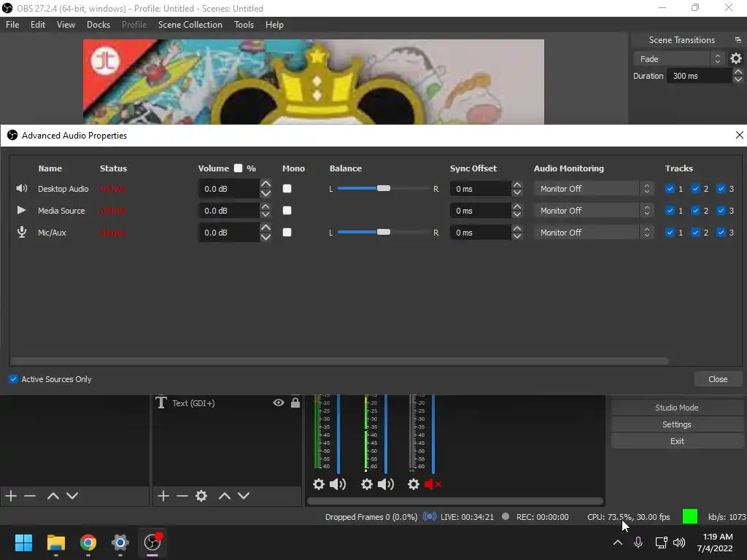The width and height of the screenshot is (747, 560).
Task: Open Scene Transitions properties gear
Action: click(x=735, y=58)
